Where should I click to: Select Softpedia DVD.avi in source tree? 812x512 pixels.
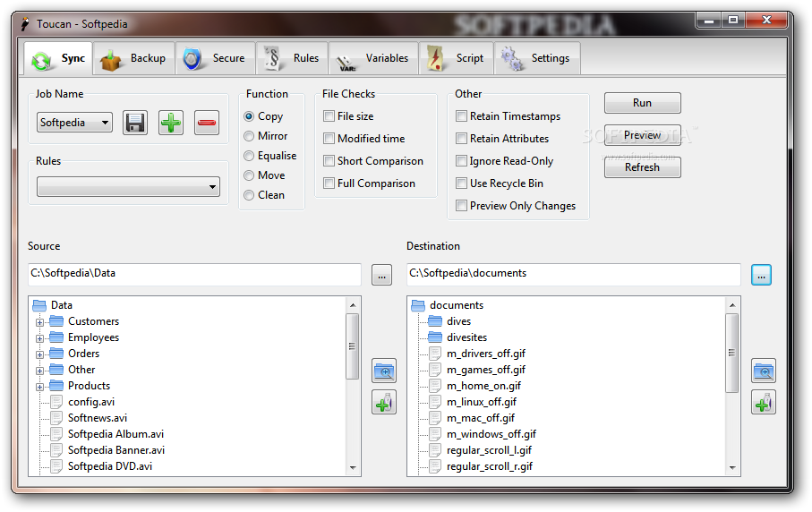[x=110, y=466]
